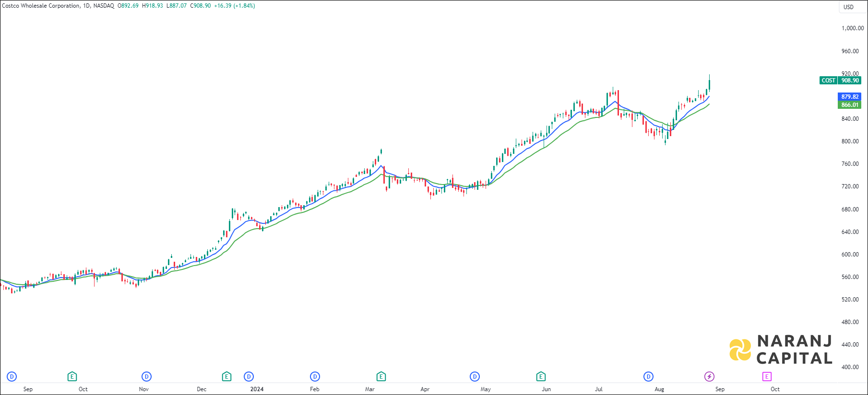Screen dimensions: 868x395
Task: Click the 1D interval text in title
Action: click(x=86, y=6)
